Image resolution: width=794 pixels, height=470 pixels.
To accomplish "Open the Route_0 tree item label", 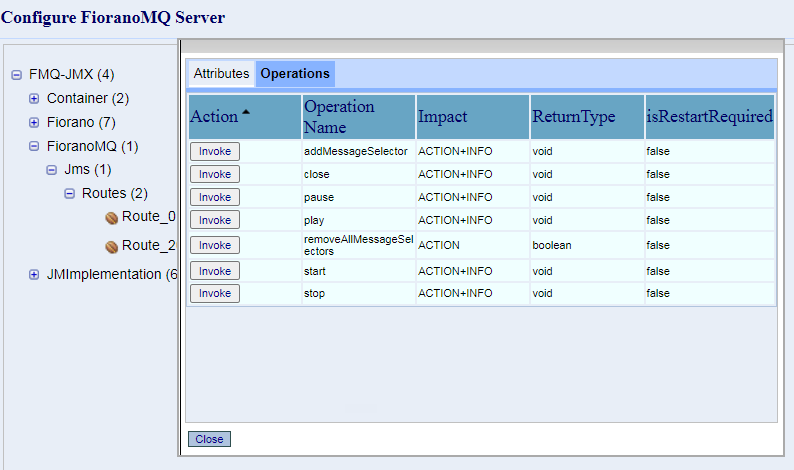I will click(149, 217).
